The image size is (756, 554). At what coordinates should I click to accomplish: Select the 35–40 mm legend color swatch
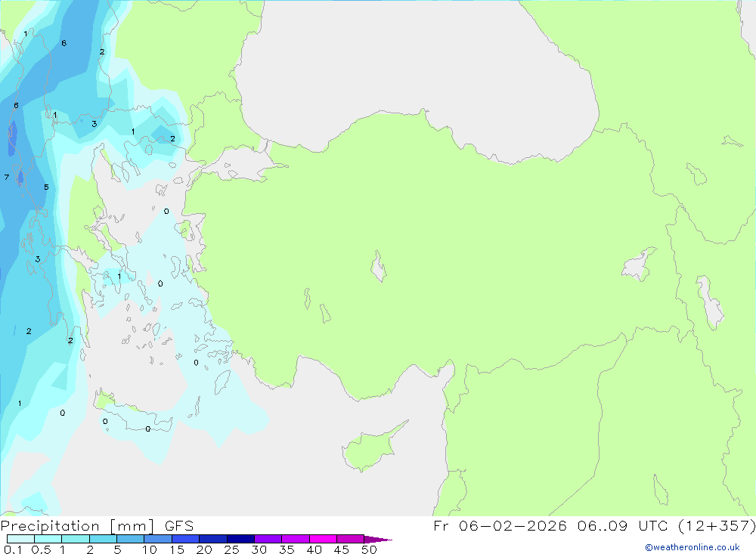coord(296,539)
